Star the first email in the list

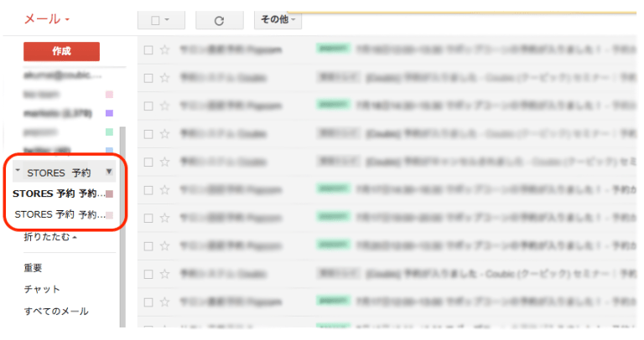pyautogui.click(x=164, y=50)
